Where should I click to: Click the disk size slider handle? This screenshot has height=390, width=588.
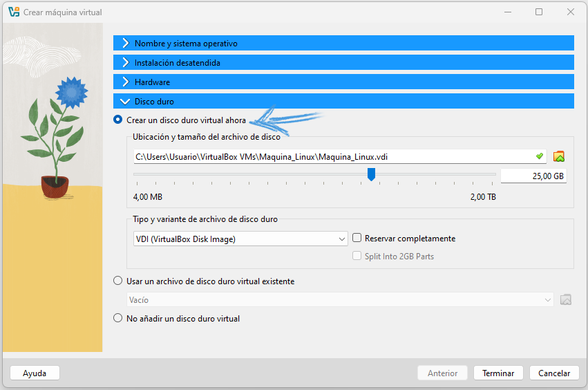pos(371,174)
